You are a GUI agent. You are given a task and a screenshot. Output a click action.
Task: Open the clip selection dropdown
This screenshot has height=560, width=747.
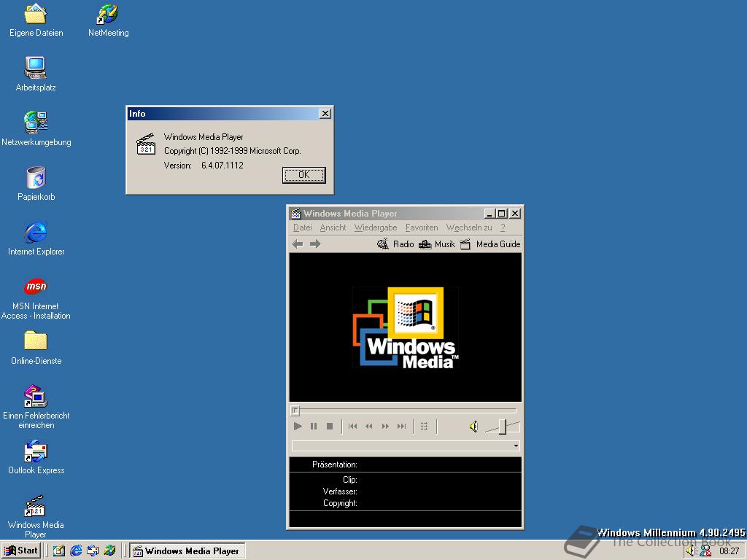click(x=516, y=446)
